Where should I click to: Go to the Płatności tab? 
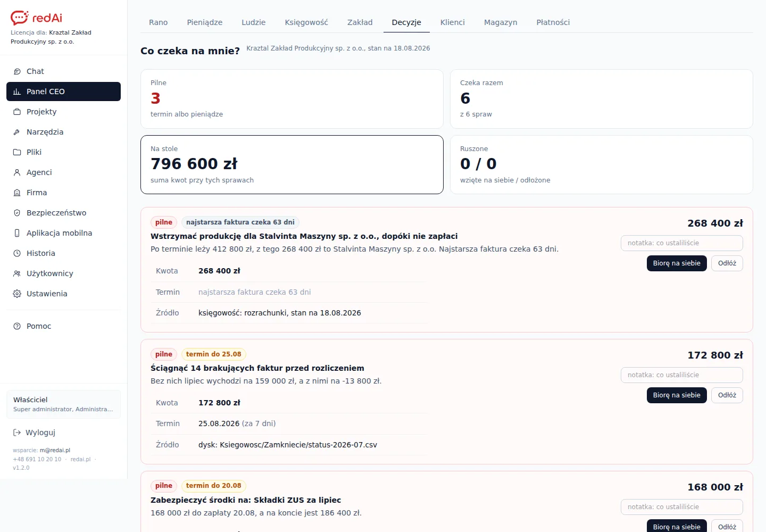553,22
